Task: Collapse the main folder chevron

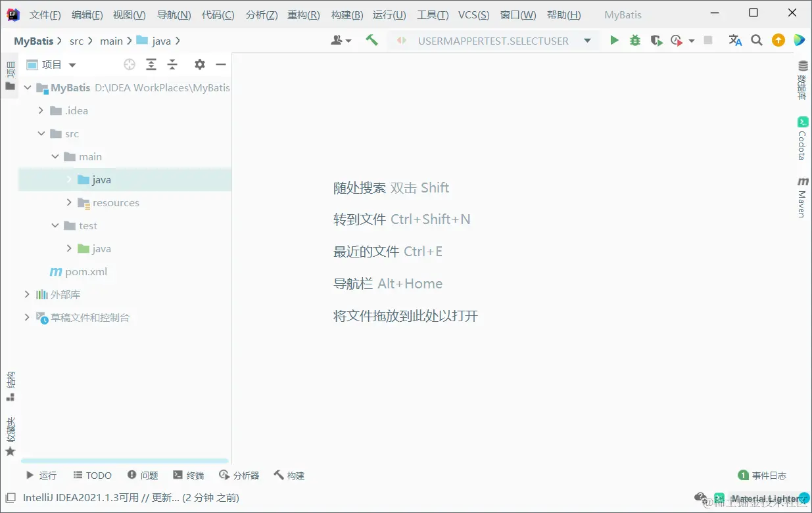Action: pos(55,156)
